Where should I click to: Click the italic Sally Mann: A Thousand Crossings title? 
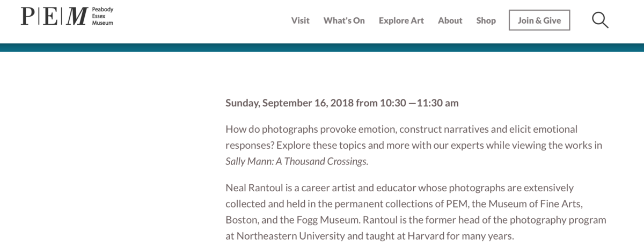[x=297, y=161]
